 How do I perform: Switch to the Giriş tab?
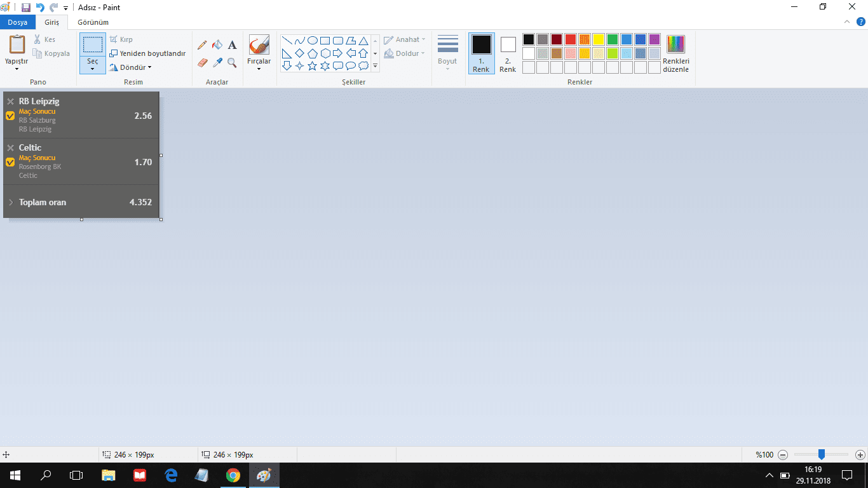[x=51, y=22]
